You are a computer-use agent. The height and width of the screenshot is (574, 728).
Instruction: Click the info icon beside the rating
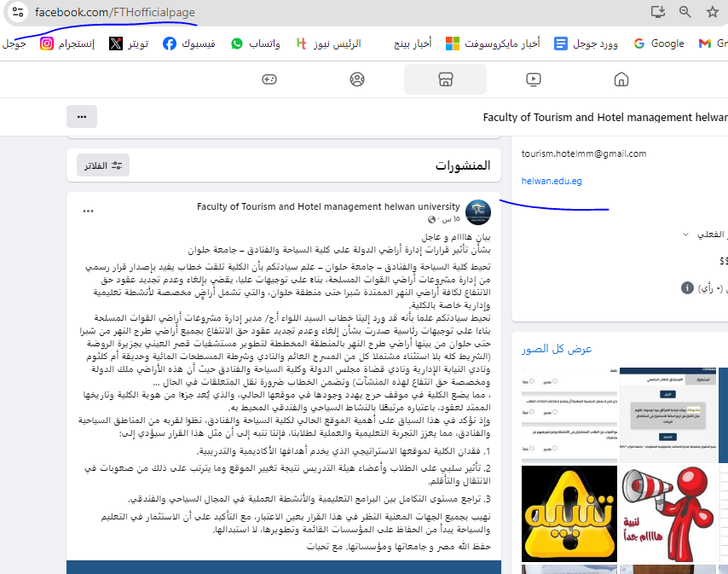click(687, 288)
